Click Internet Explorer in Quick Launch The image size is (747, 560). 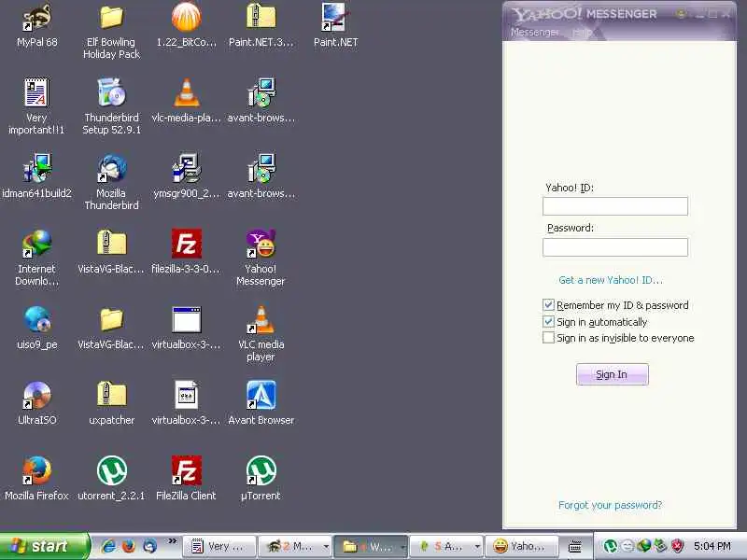(x=108, y=546)
